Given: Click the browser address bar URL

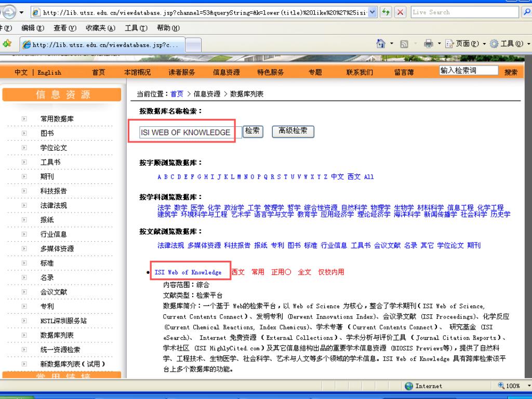Looking at the screenshot, I should click(x=204, y=12).
